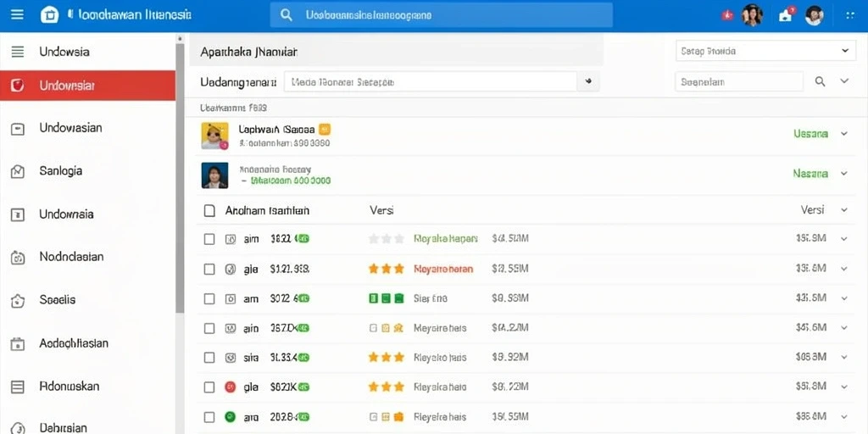Image resolution: width=868 pixels, height=434 pixels.
Task: Focus the top blue search field
Action: [x=441, y=15]
